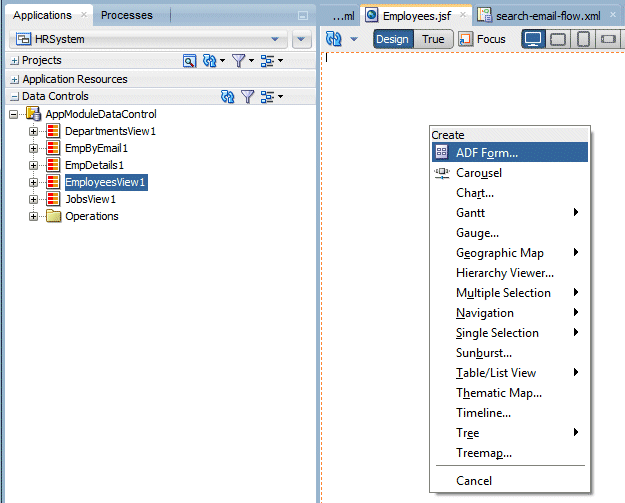Select Hierarchy Viewer... menu entry
The width and height of the screenshot is (625, 503).
[510, 273]
